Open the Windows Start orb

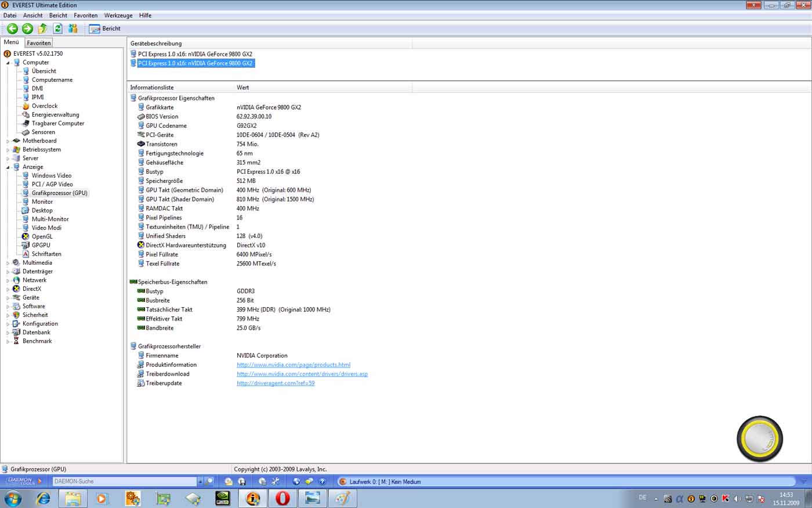pyautogui.click(x=13, y=498)
